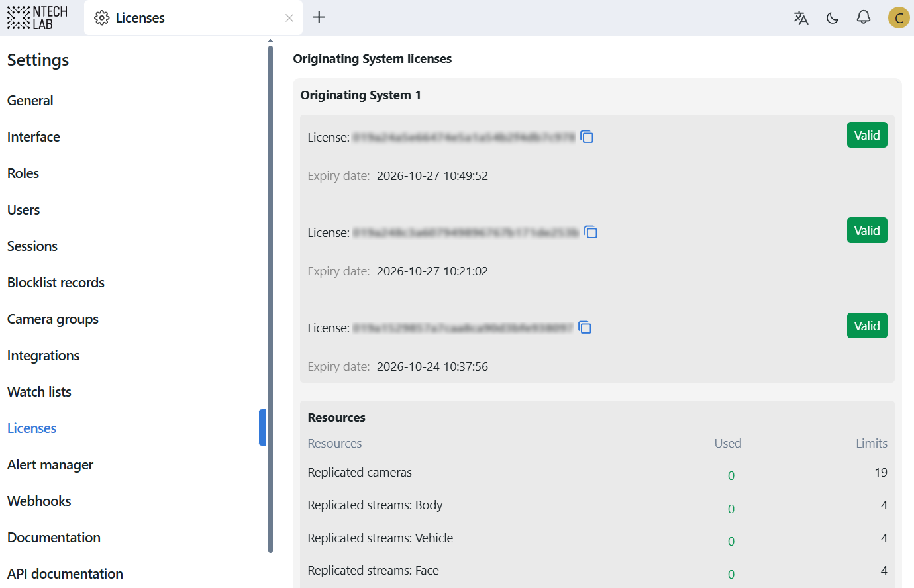Open the Roles settings page
The width and height of the screenshot is (914, 588).
click(x=23, y=173)
